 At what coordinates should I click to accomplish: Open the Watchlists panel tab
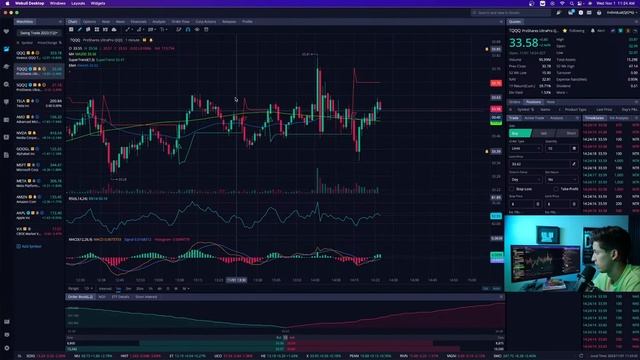point(25,22)
